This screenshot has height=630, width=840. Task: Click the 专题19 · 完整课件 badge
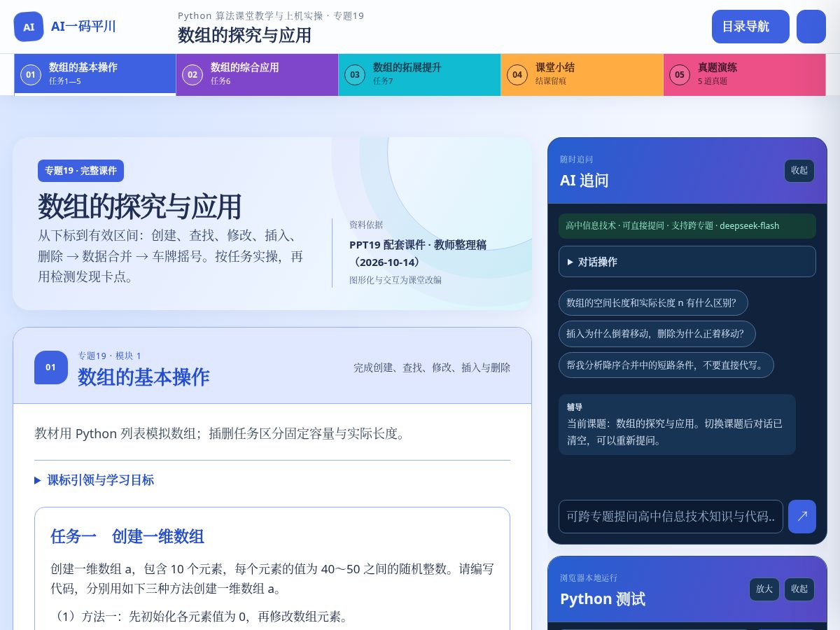point(80,171)
